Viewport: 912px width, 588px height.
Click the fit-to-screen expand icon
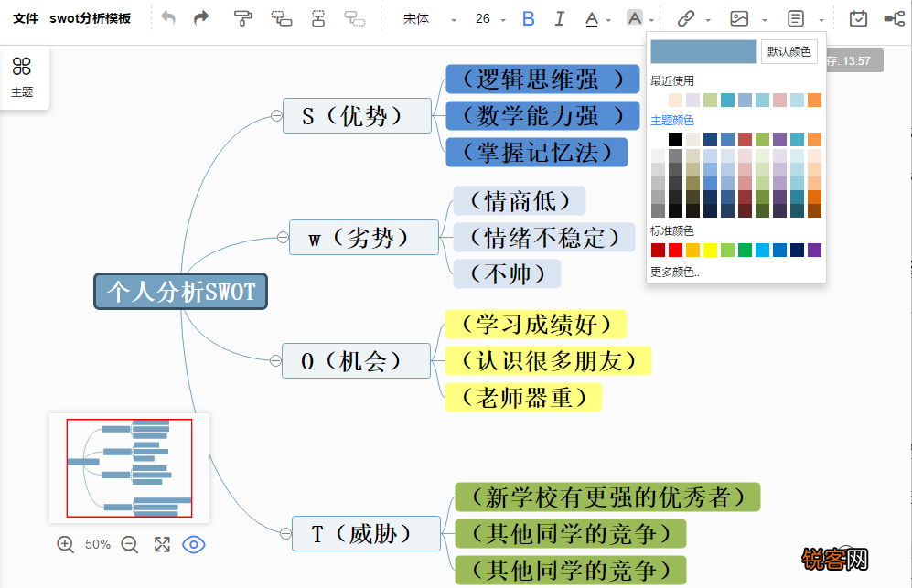click(x=162, y=545)
